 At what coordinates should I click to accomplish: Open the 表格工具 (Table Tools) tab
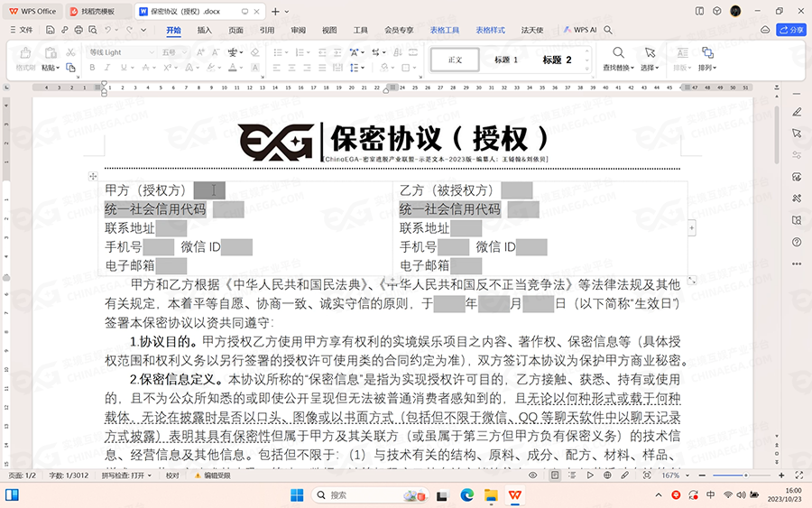pos(444,30)
